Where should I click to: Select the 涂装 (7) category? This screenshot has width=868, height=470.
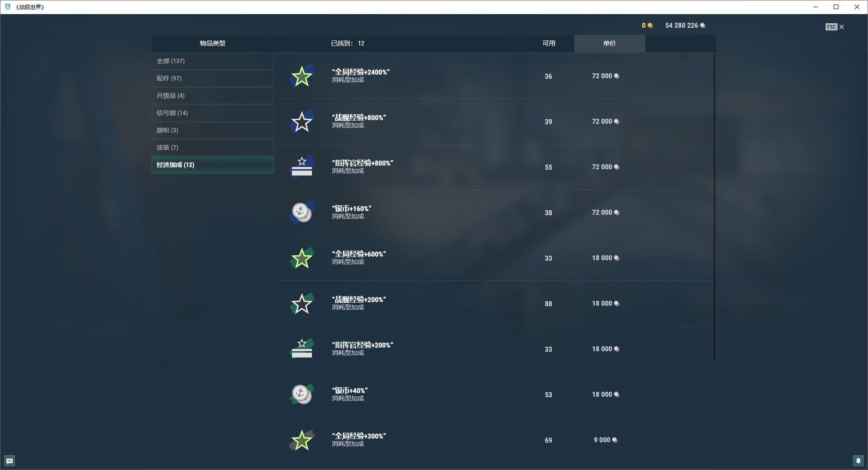pos(212,147)
